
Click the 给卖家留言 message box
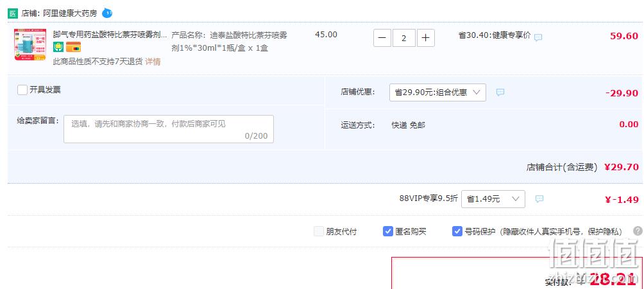(169, 129)
